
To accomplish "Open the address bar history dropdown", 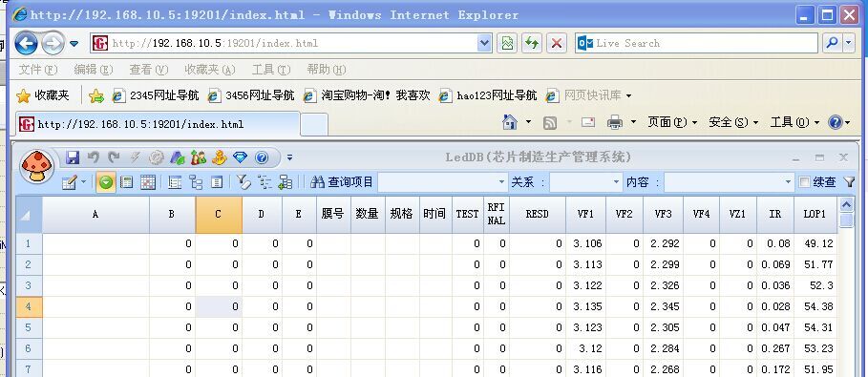I will [x=484, y=43].
